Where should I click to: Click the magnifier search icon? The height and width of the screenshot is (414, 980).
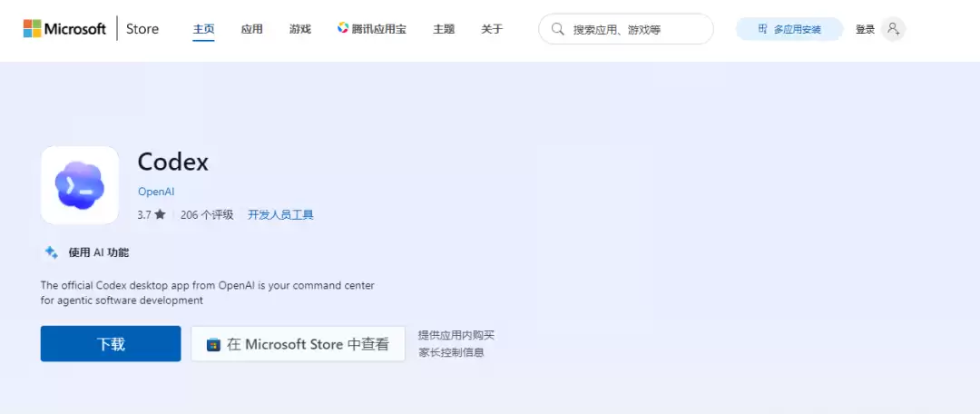coord(558,29)
